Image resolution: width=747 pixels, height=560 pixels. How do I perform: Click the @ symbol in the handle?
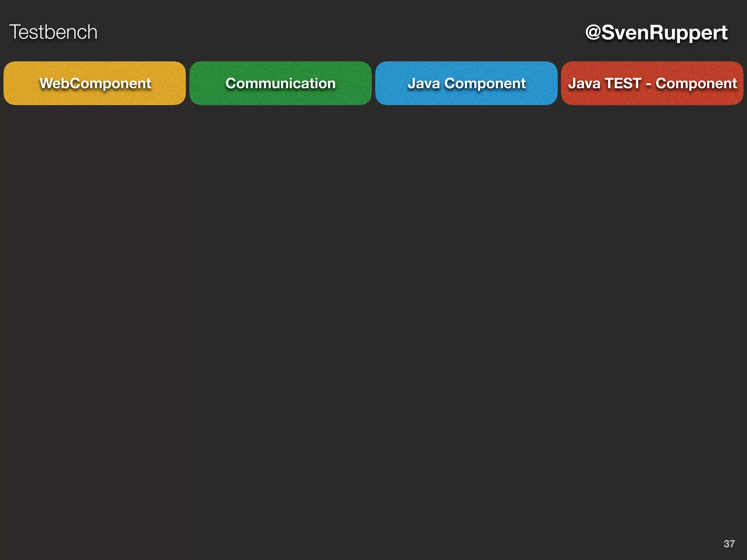click(x=593, y=32)
